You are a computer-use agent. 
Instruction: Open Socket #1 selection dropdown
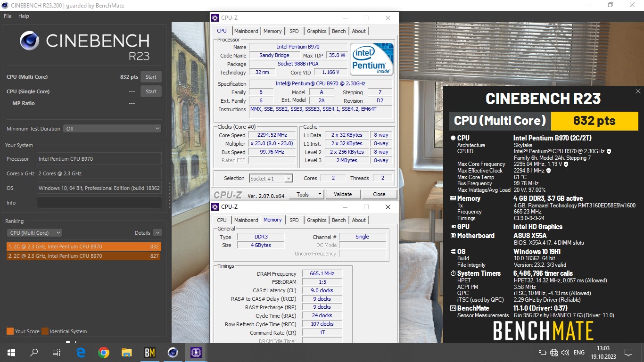click(271, 178)
